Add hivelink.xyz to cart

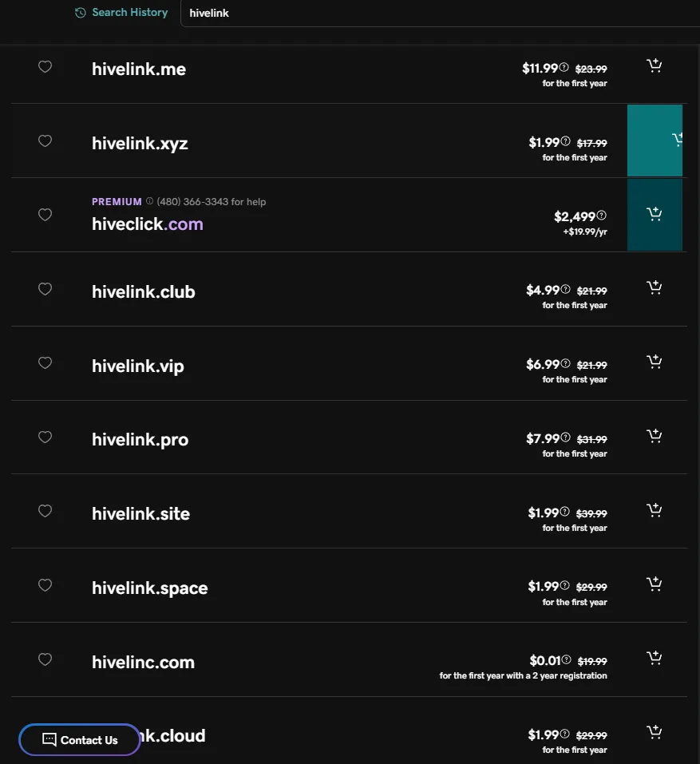655,141
